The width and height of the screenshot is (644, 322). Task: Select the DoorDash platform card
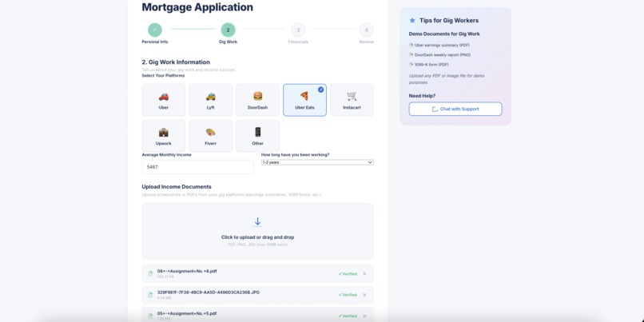tap(257, 100)
